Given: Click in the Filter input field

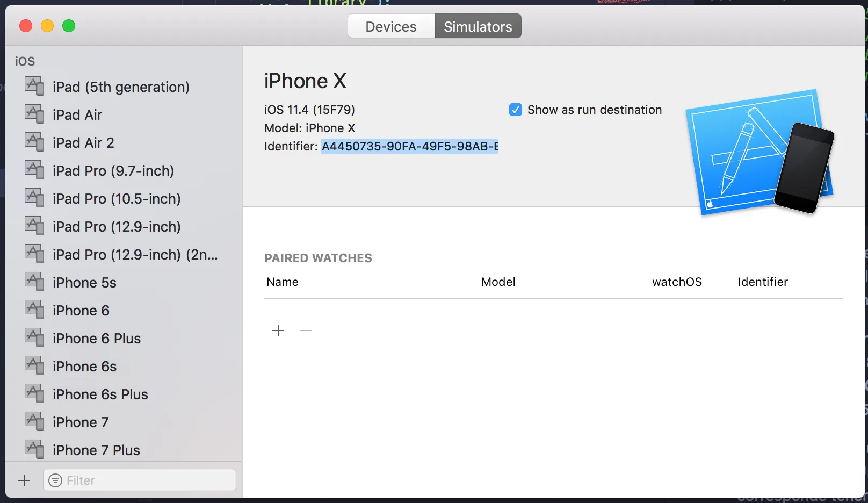Looking at the screenshot, I should pos(140,480).
